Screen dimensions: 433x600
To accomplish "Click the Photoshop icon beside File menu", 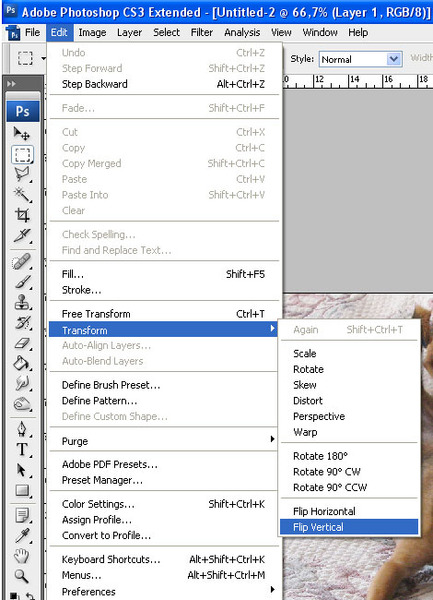I will (13, 33).
